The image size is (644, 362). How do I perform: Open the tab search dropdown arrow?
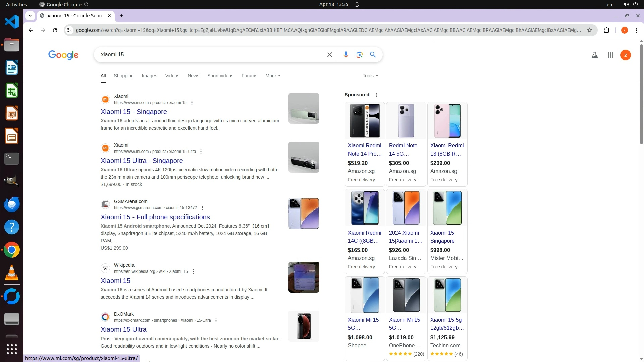point(30,16)
